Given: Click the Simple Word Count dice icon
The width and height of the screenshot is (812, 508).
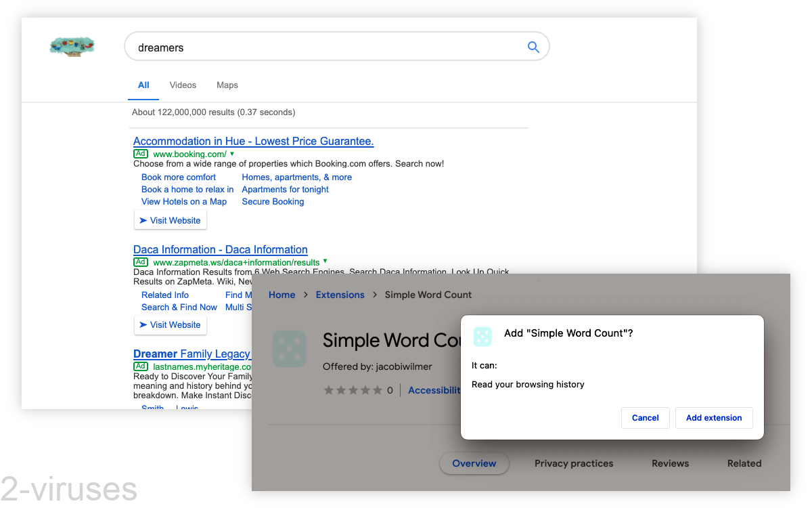Looking at the screenshot, I should tap(290, 348).
